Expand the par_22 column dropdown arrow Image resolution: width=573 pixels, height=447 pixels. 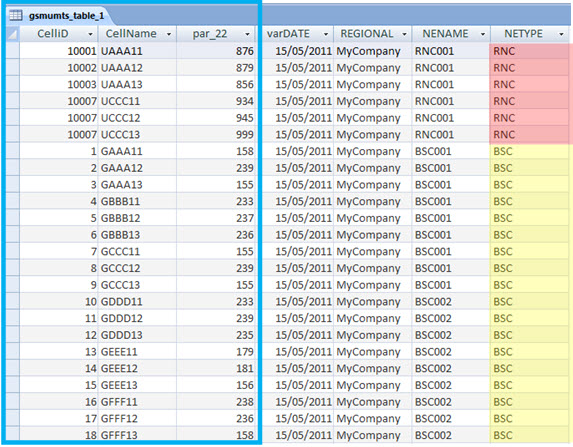coord(247,34)
